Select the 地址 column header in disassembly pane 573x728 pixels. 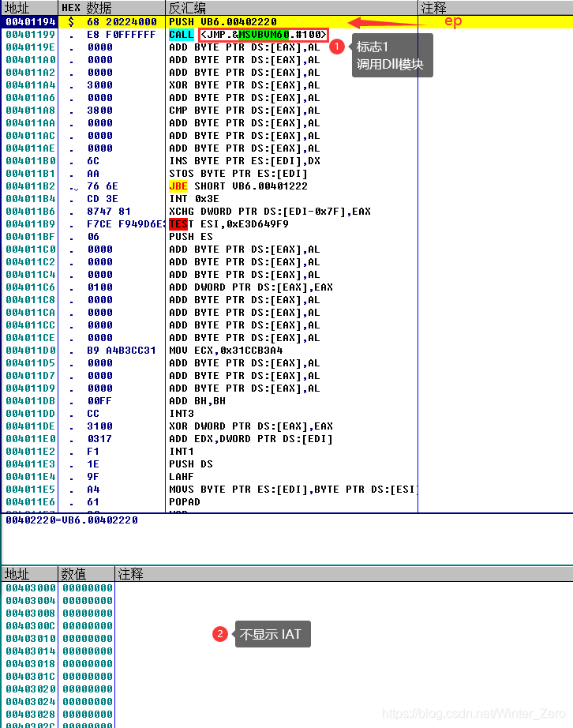(x=30, y=7)
